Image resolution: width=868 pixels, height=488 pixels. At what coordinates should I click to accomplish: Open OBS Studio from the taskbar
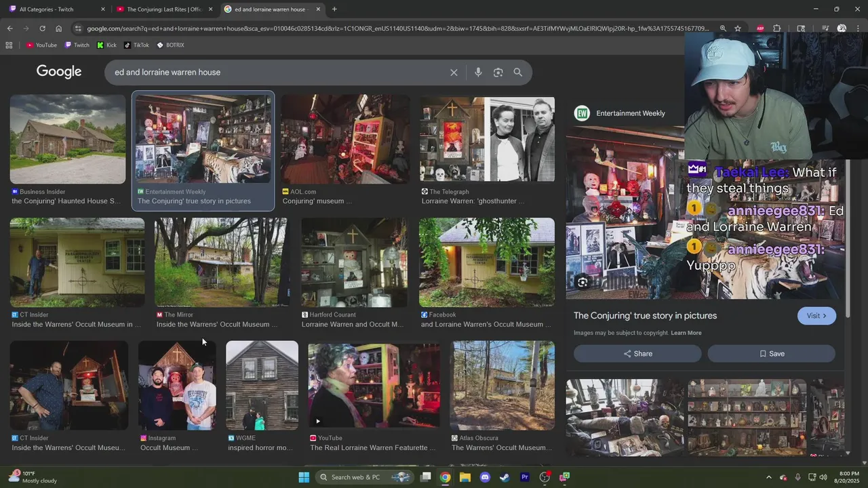point(545,477)
